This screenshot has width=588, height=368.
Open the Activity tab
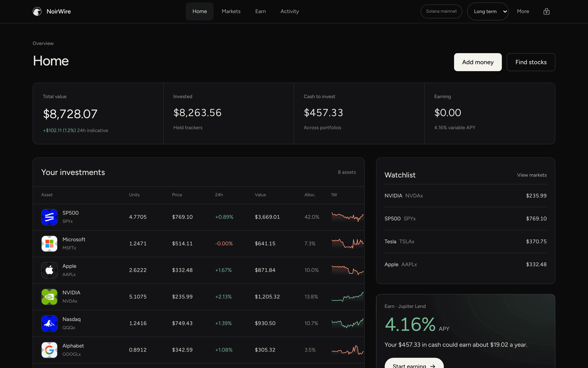290,11
